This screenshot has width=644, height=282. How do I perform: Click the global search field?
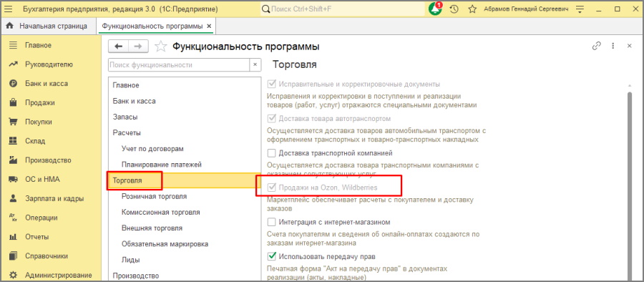343,9
